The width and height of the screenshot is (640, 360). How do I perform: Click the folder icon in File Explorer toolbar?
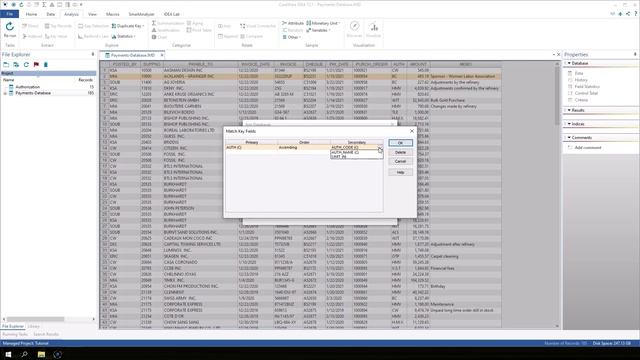point(6,64)
